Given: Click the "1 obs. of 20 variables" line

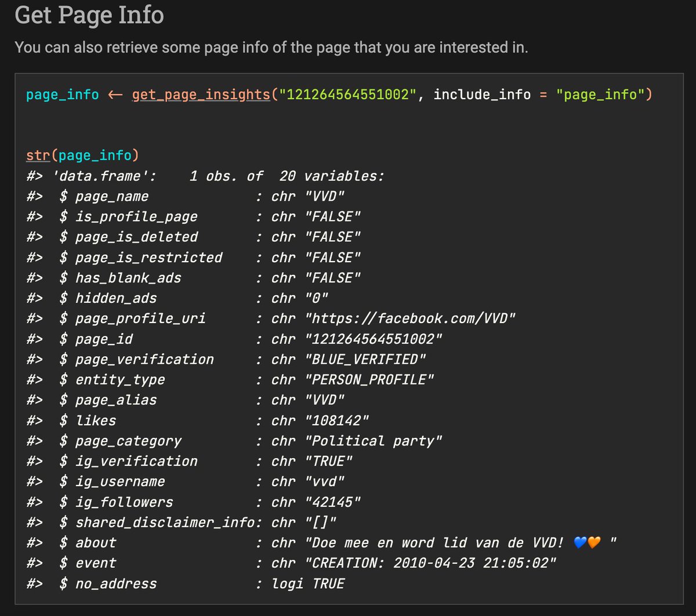Looking at the screenshot, I should click(x=287, y=176).
